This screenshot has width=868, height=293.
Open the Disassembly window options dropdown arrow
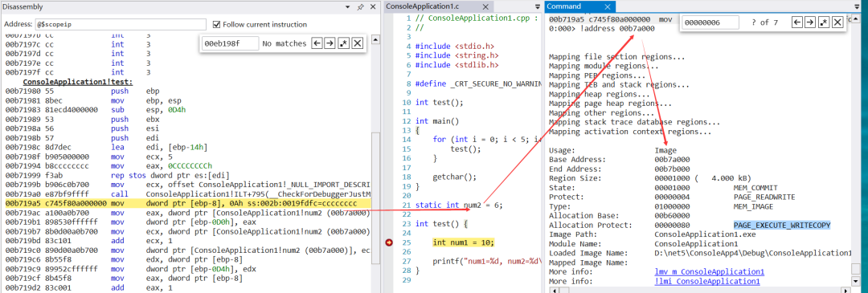[x=347, y=6]
